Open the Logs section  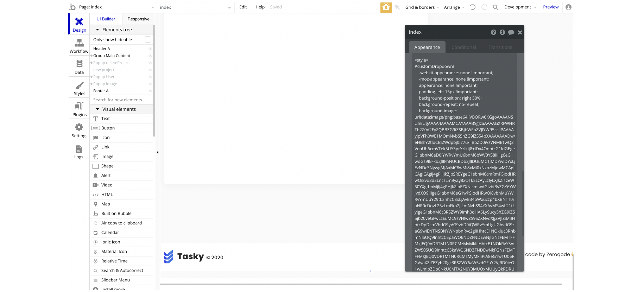[x=79, y=151]
